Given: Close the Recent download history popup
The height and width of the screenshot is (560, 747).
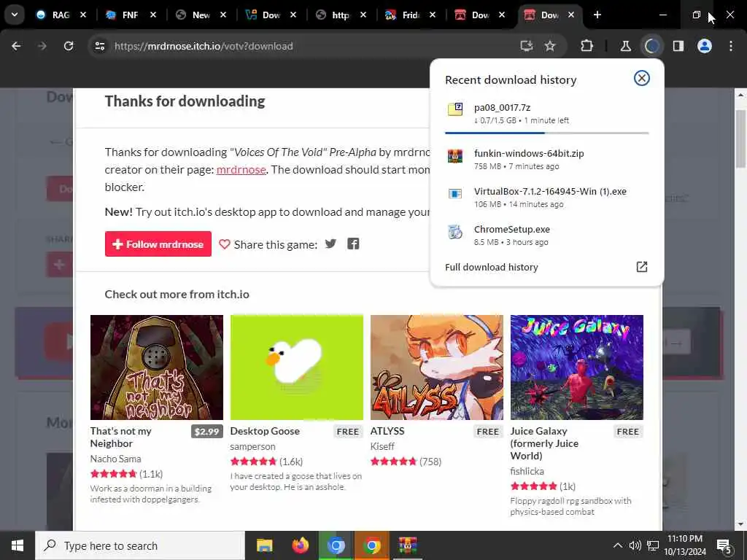Looking at the screenshot, I should [x=642, y=78].
